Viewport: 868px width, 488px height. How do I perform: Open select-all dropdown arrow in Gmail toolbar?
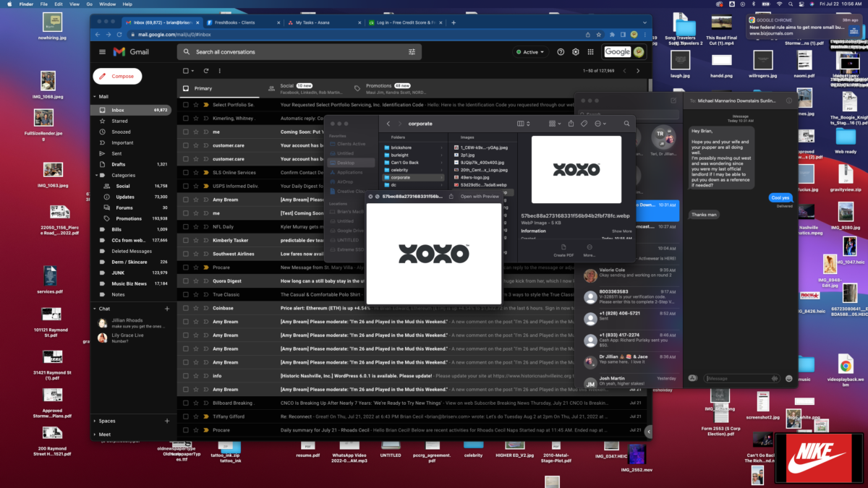[x=193, y=71]
